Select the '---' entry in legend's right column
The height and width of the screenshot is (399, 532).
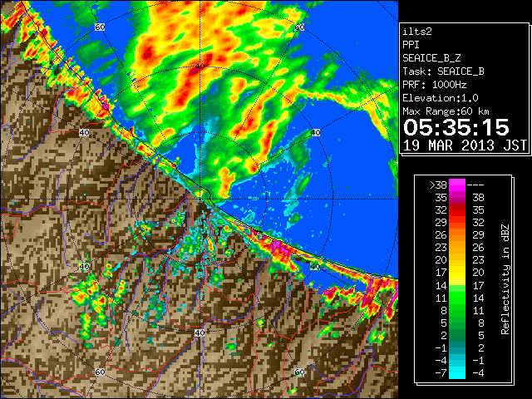475,185
